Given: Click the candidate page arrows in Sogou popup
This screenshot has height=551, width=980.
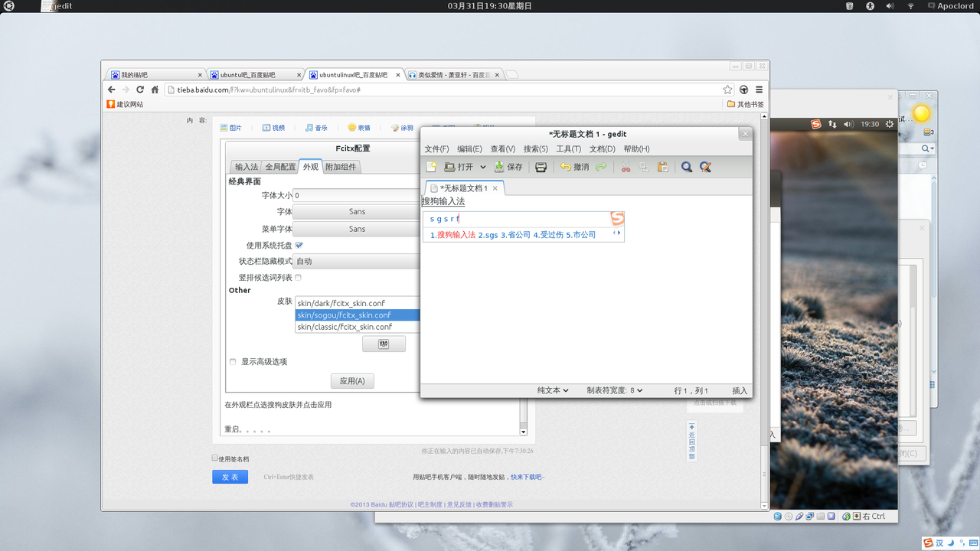Looking at the screenshot, I should pos(616,233).
